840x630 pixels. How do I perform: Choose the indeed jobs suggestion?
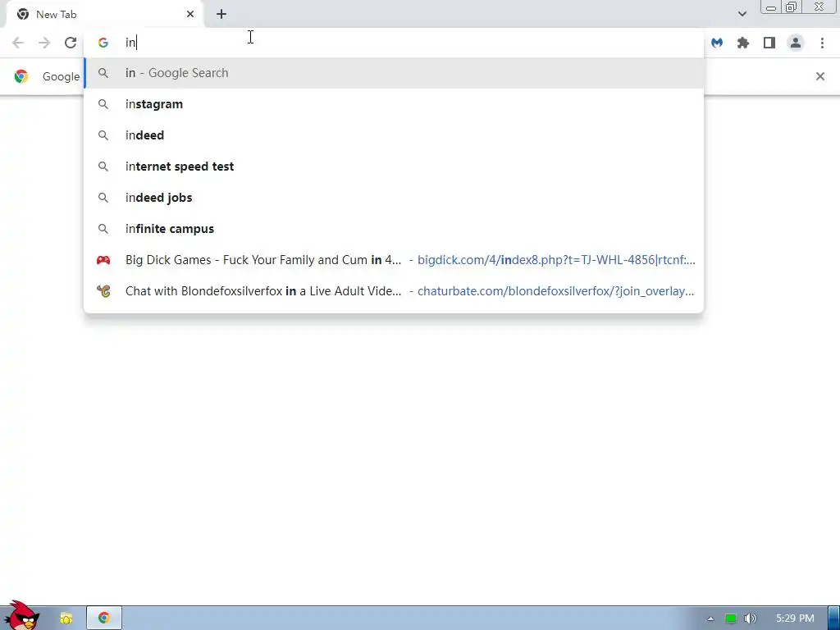(394, 197)
